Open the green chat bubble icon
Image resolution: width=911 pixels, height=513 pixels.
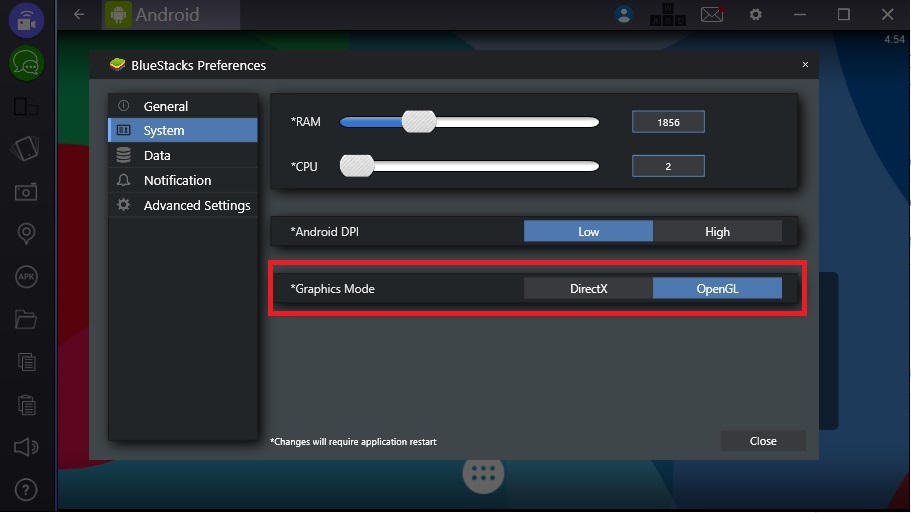[x=26, y=63]
